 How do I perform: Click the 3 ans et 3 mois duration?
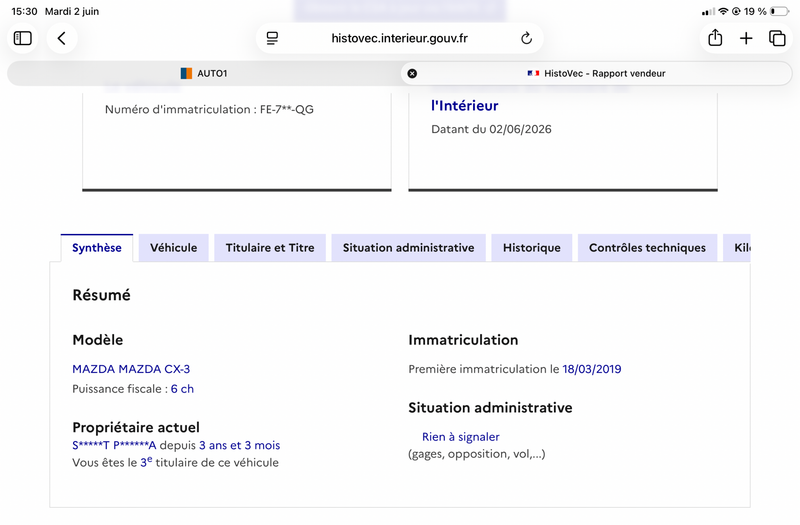tap(240, 445)
